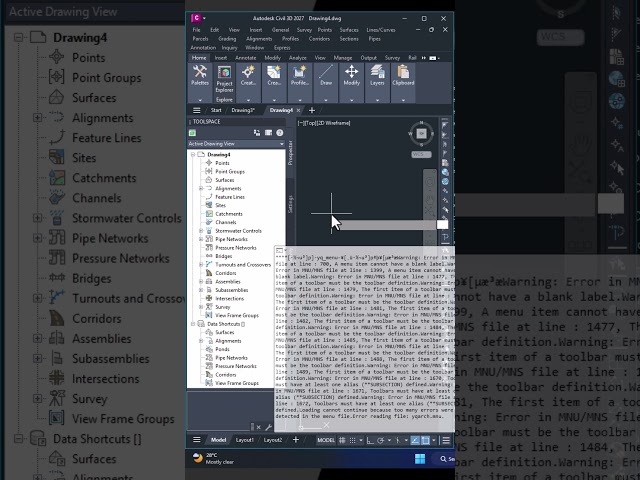Open the Modify panel move icon
The width and height of the screenshot is (640, 480).
351,72
